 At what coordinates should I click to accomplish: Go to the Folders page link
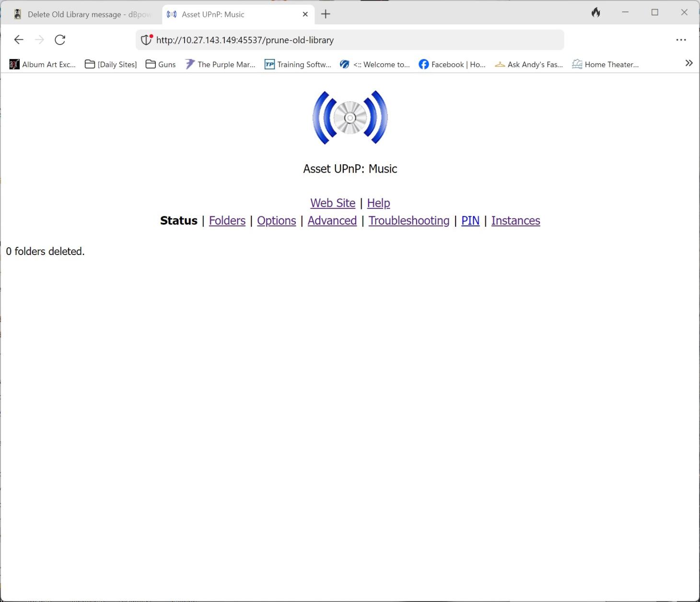(x=227, y=220)
